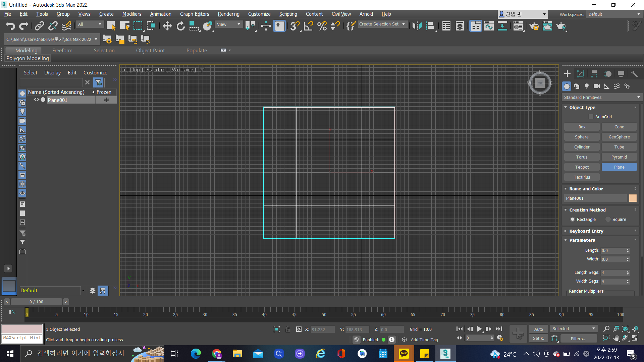Select the Square creation method
This screenshot has height=362, width=644.
608,219
